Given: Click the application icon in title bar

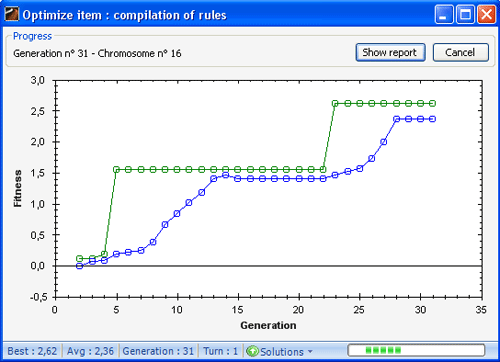Looking at the screenshot, I should 12,15.
